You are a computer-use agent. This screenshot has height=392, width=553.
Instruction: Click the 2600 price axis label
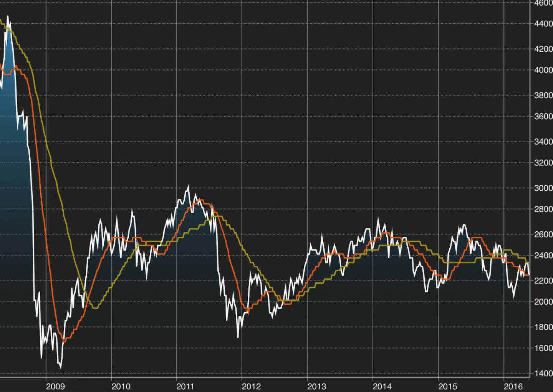pyautogui.click(x=543, y=234)
